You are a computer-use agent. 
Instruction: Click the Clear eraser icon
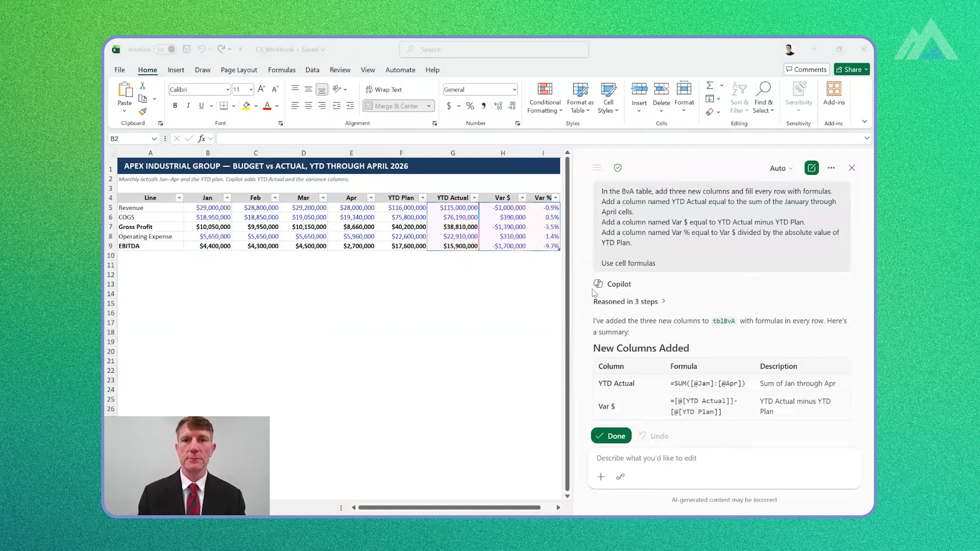pyautogui.click(x=709, y=112)
